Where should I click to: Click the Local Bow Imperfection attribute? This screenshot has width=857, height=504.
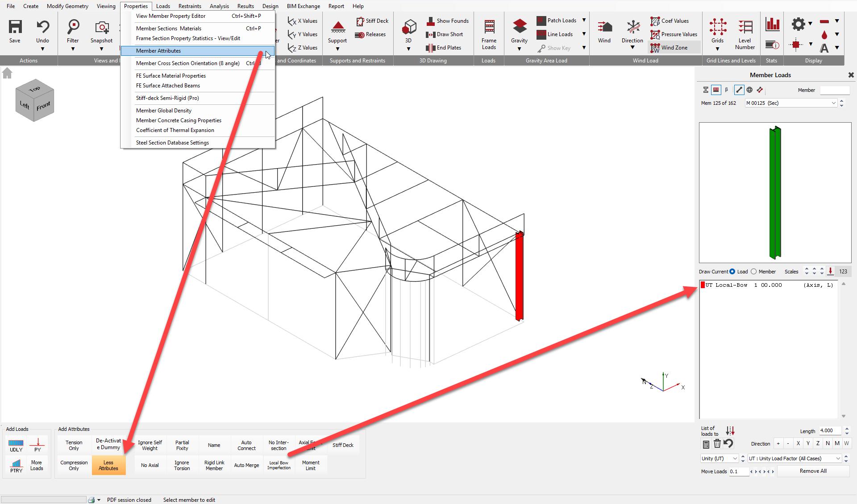click(279, 465)
